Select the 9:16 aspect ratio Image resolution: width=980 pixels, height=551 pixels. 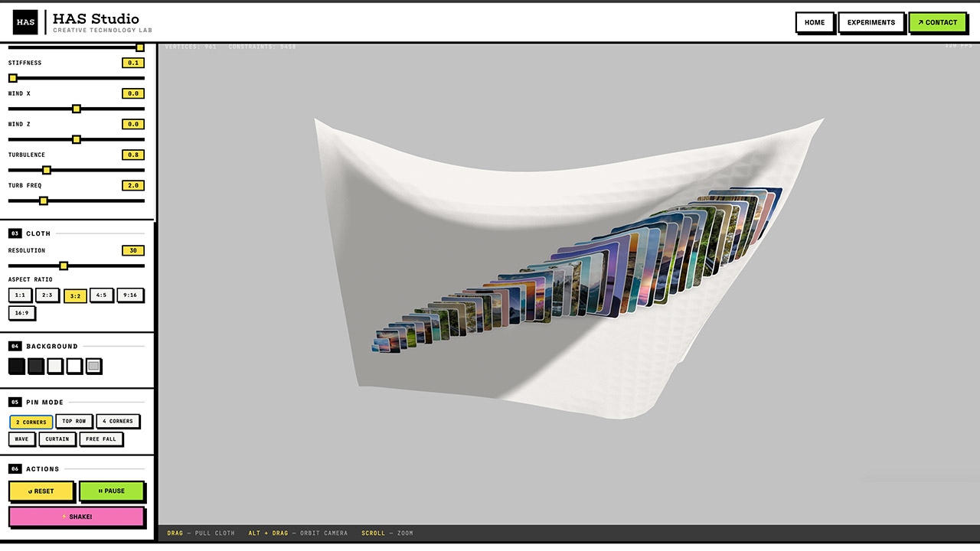[x=130, y=295]
